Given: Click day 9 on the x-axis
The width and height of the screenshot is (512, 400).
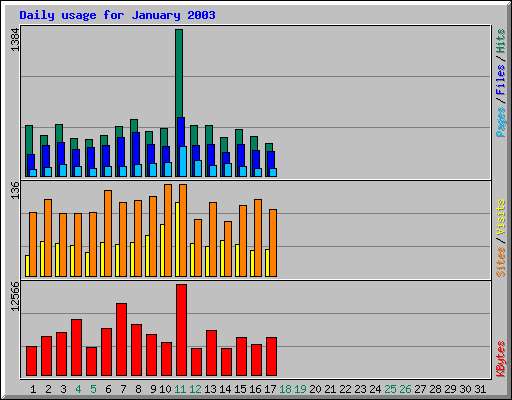Looking at the screenshot, I should (153, 389).
